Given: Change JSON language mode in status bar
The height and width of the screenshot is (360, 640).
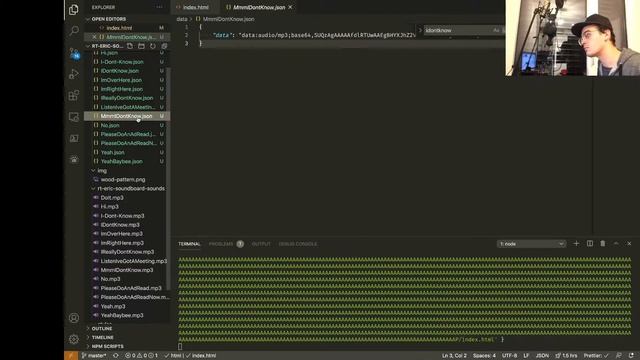Looking at the screenshot, I should (542, 356).
